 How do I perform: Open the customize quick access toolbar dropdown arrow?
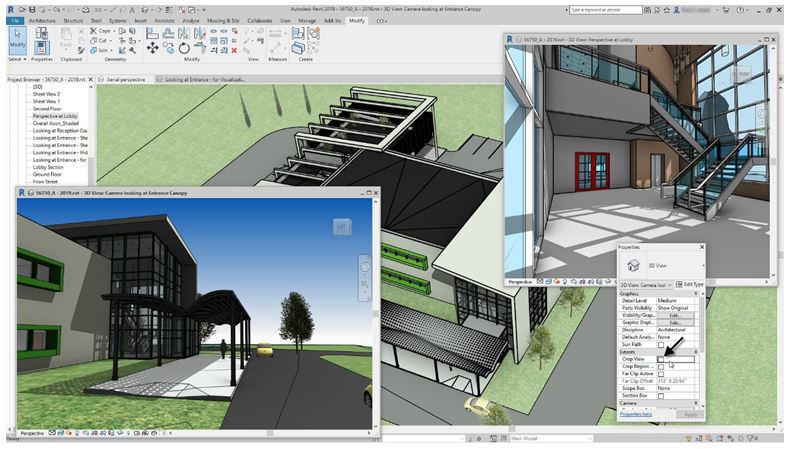point(204,10)
